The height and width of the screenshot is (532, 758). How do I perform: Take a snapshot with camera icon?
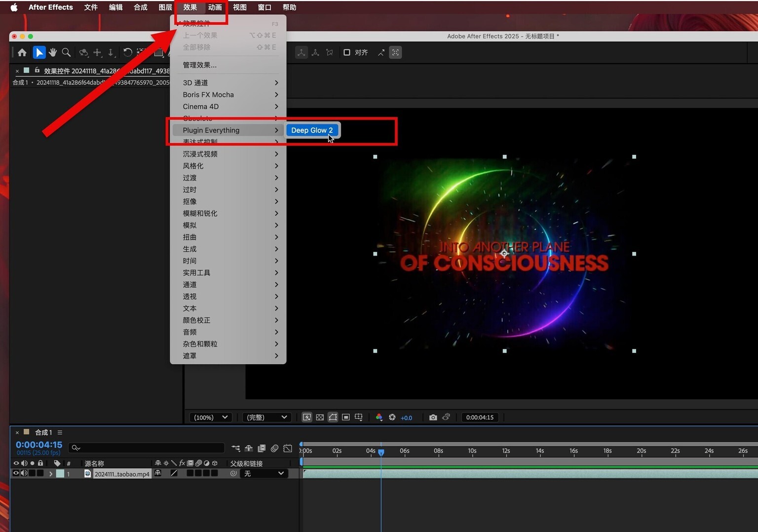pos(433,418)
